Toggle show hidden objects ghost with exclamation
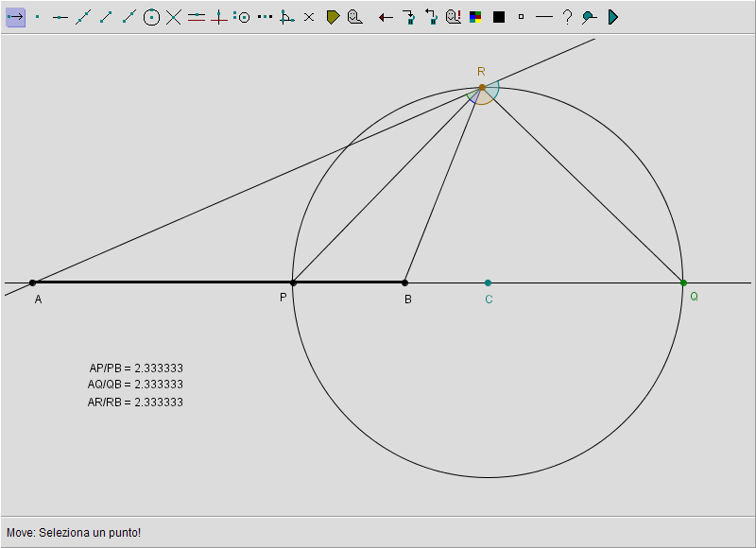The height and width of the screenshot is (548, 756). (454, 17)
